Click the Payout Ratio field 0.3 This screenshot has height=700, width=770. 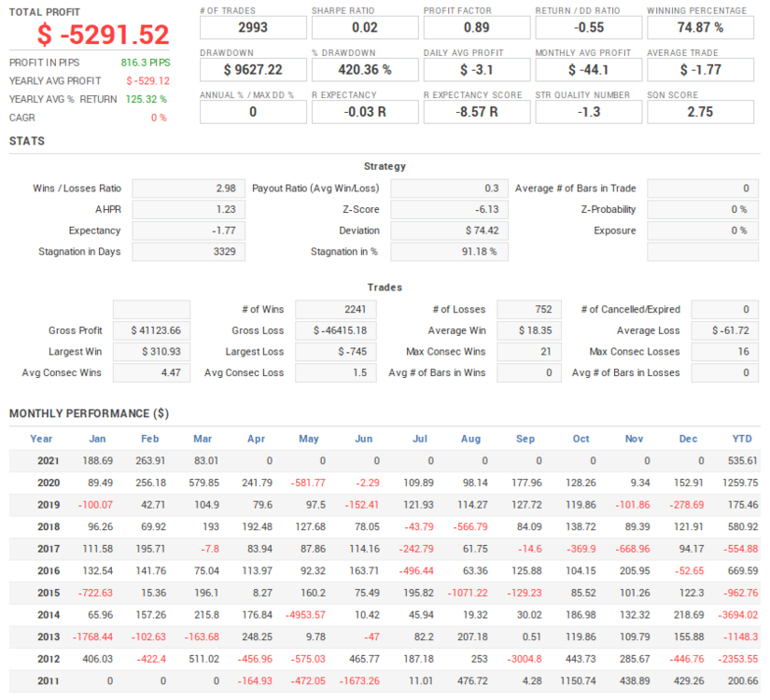(x=449, y=189)
